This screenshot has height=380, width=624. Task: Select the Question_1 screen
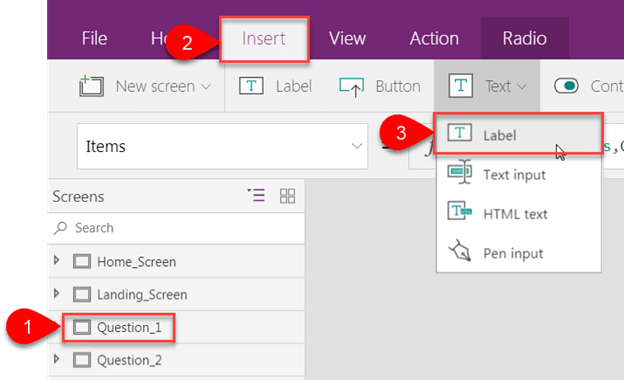tap(118, 327)
